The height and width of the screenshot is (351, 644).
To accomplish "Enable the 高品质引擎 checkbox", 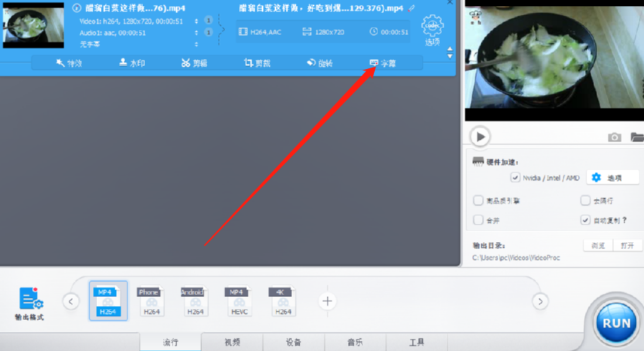I will [x=478, y=201].
